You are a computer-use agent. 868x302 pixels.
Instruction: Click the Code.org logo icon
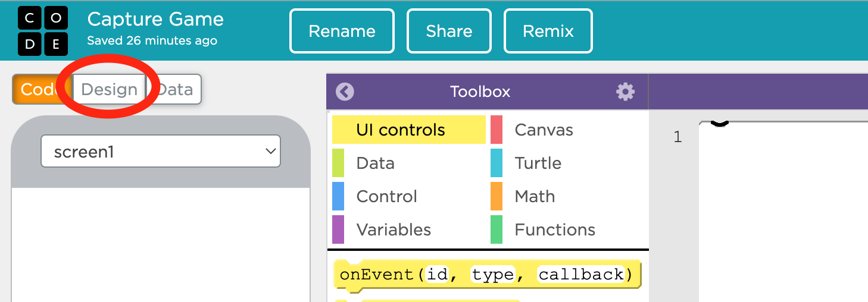click(x=43, y=31)
